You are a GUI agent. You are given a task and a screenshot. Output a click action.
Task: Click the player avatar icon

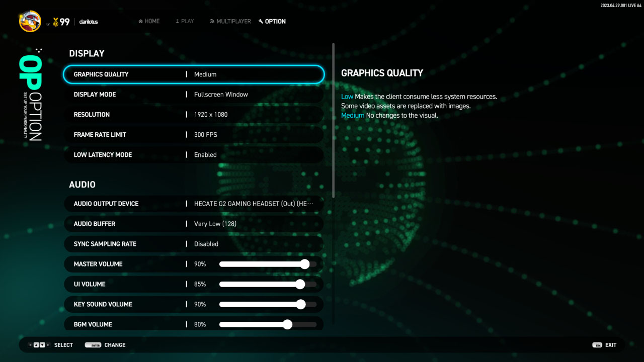pos(30,21)
